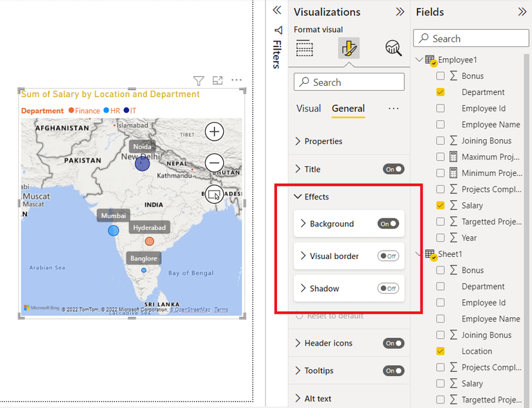Click the map selection tool button
Screen dimensions: 532x408
pos(215,195)
